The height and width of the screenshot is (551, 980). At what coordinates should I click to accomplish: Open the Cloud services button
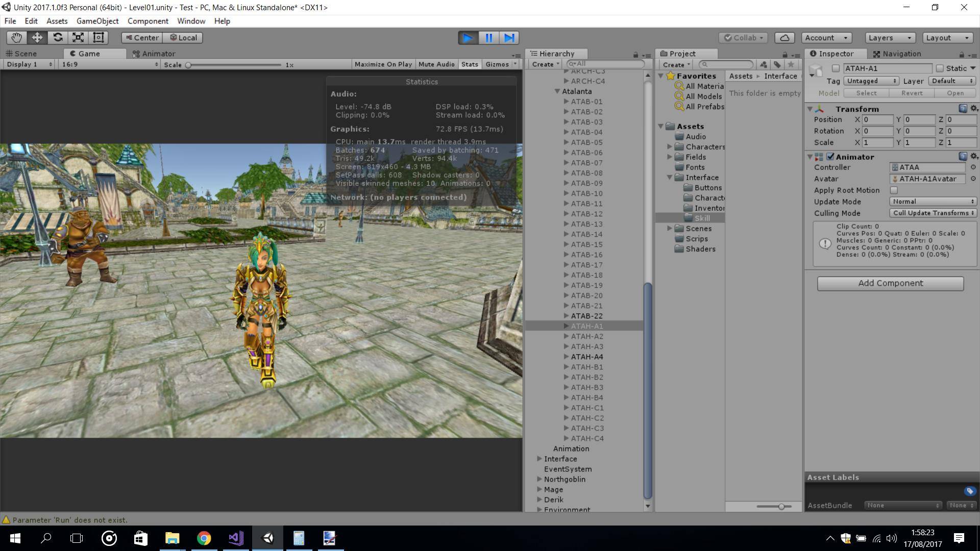[785, 38]
